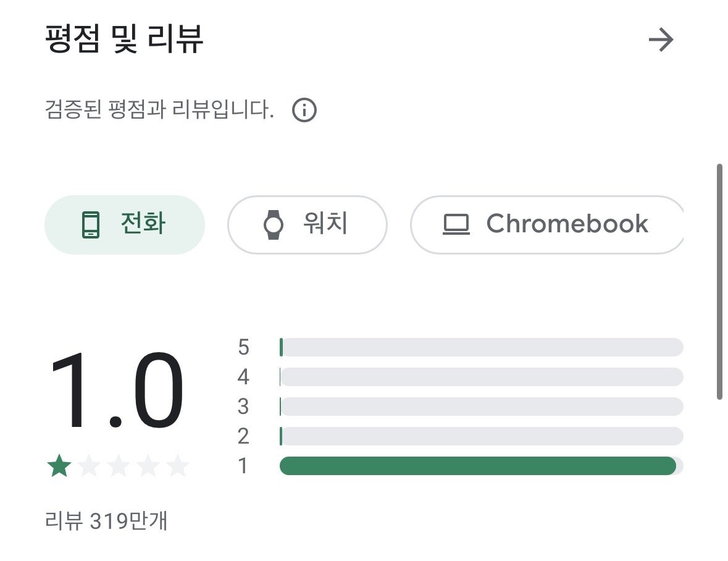Viewport: 728px width, 561px height.
Task: Open ratings and reviews arrow
Action: [661, 40]
